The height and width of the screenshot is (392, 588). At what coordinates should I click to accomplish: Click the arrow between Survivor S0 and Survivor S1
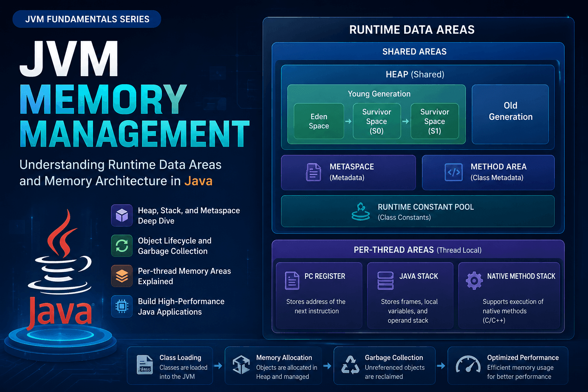point(405,121)
